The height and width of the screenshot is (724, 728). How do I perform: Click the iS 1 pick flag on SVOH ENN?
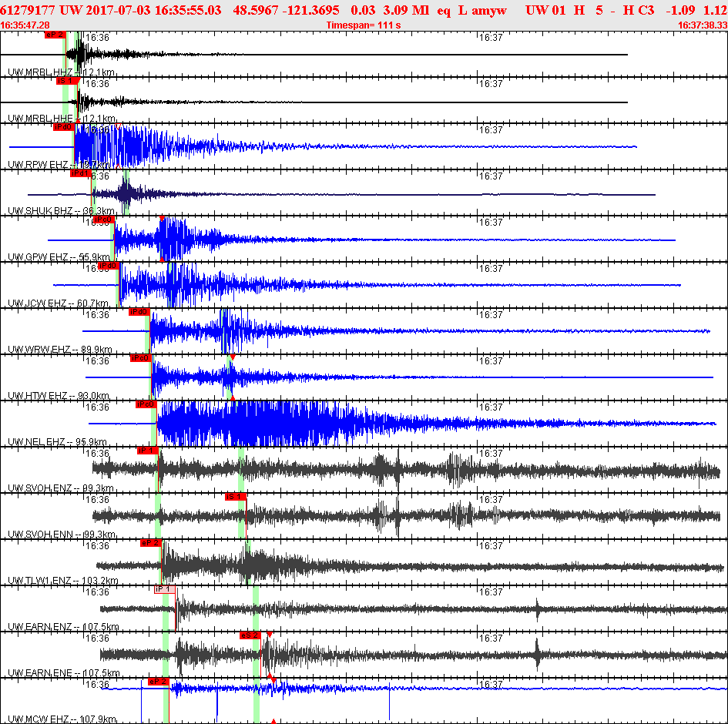coord(236,497)
